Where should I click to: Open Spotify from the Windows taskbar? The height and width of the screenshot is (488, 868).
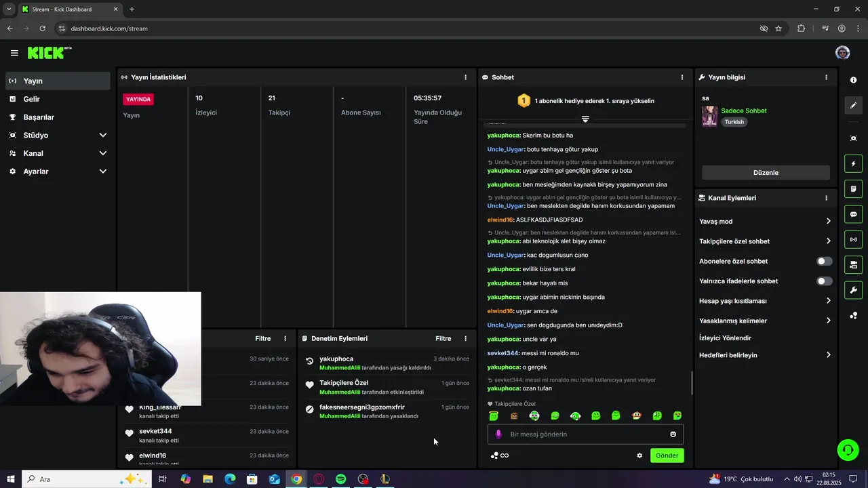pos(341,479)
